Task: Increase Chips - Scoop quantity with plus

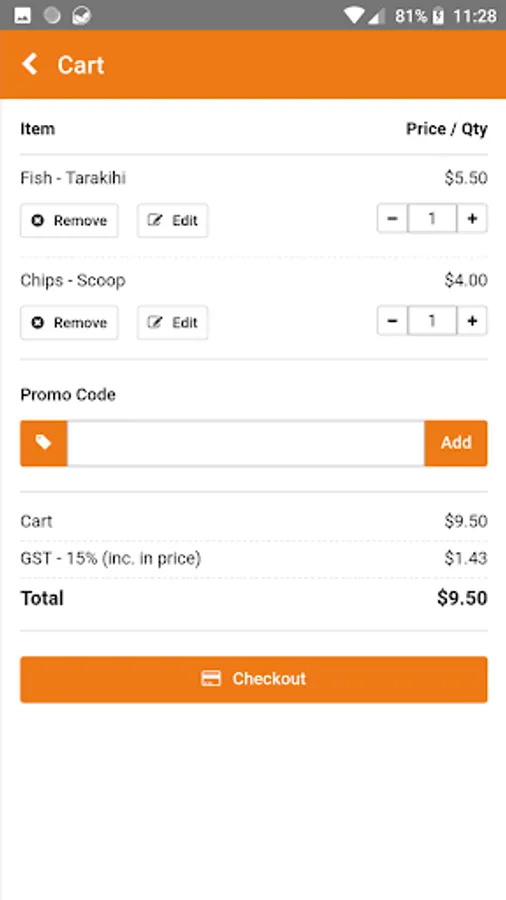Action: coord(472,320)
